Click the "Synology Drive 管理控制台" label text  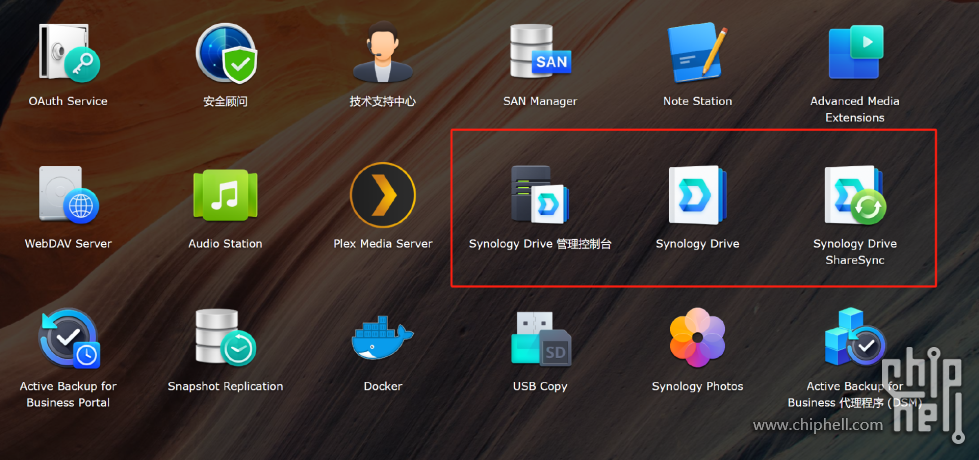pyautogui.click(x=540, y=243)
